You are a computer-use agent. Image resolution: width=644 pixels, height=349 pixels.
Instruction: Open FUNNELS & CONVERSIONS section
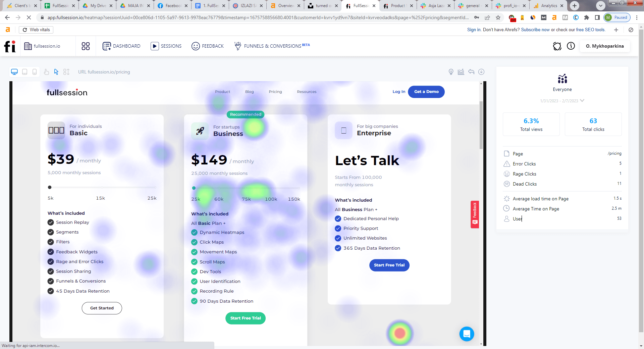272,46
